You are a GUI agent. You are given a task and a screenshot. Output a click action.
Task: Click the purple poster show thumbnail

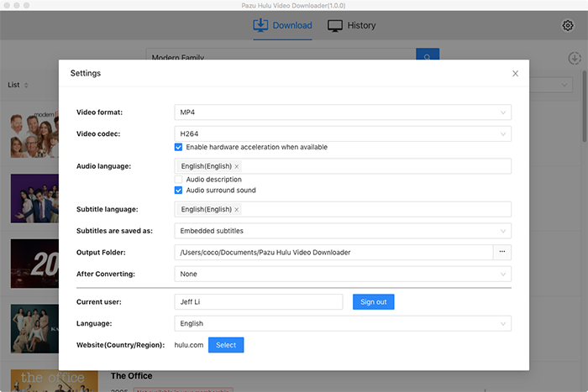coord(34,198)
